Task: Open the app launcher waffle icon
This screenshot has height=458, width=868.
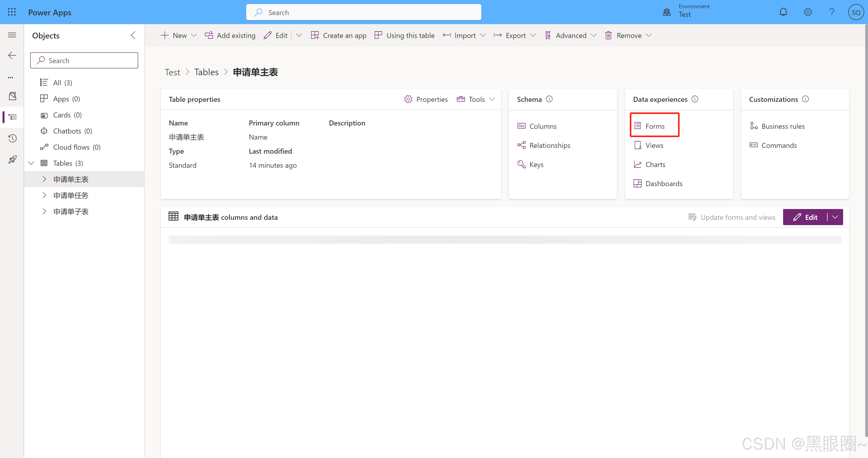Action: pos(12,12)
